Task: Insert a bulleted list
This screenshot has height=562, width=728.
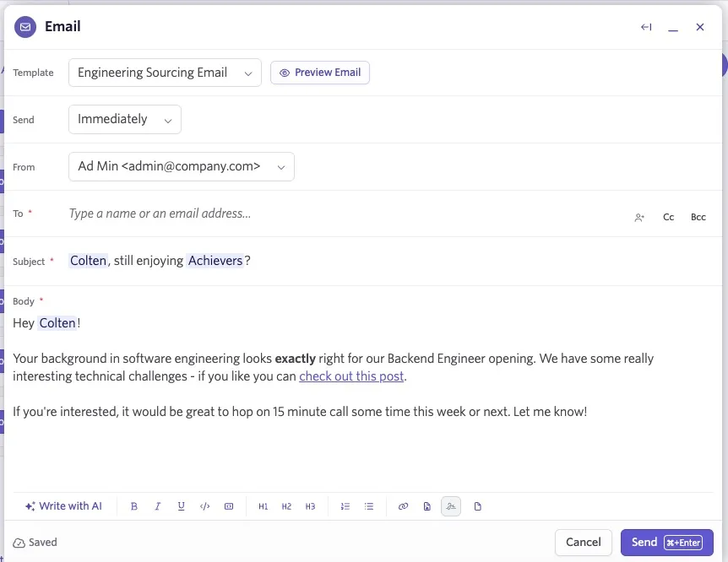Action: click(x=369, y=506)
